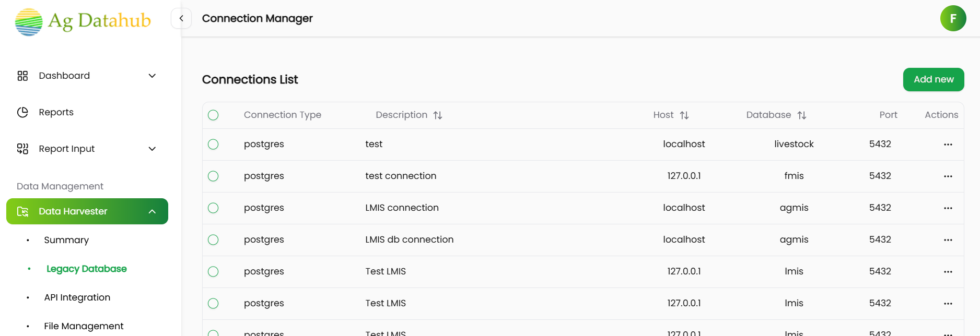Click the Reports pie chart icon
Image resolution: width=980 pixels, height=336 pixels.
coord(22,112)
